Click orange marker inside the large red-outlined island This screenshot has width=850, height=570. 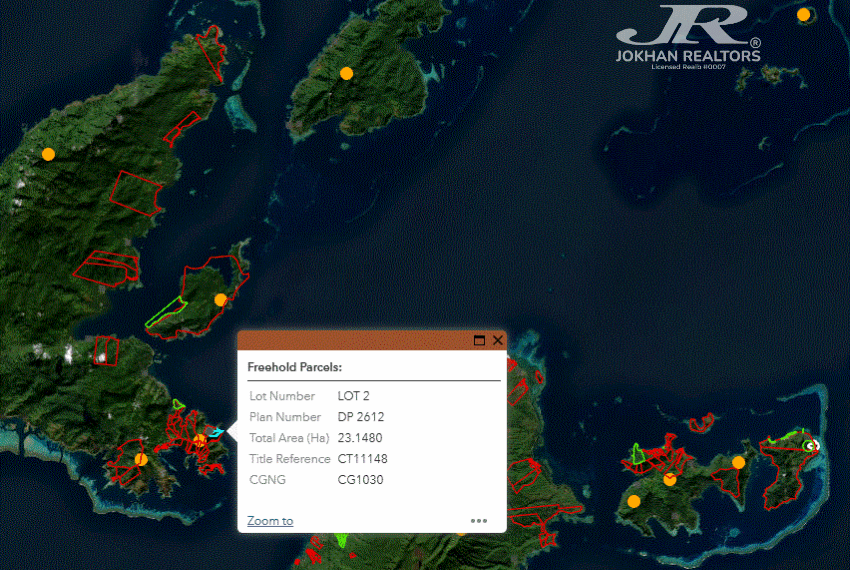pos(221,299)
